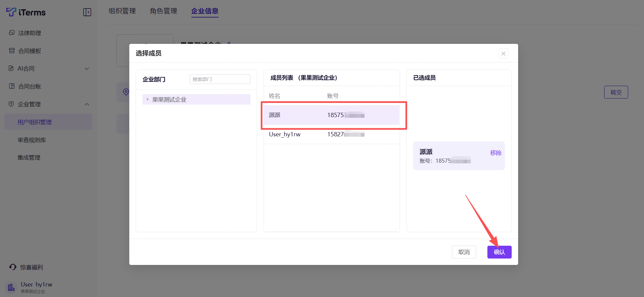644x297 pixels.
Task: Switch to the 企业信息 tab
Action: tap(205, 11)
